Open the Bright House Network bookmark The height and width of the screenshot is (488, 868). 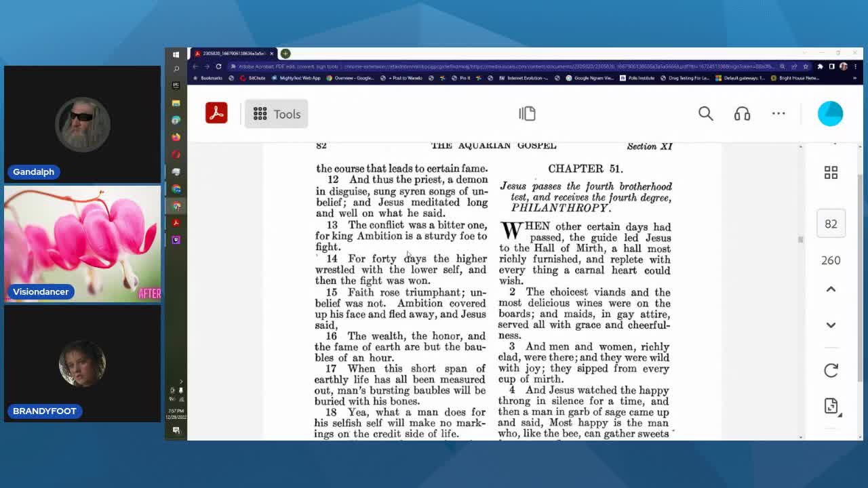[795, 78]
